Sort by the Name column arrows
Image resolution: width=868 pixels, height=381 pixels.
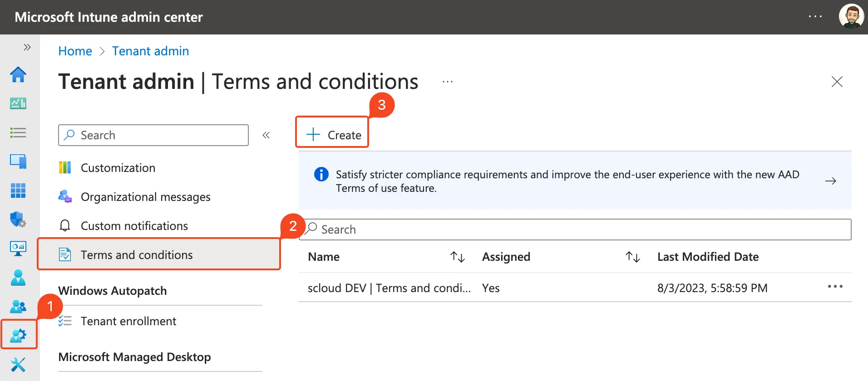pos(458,257)
